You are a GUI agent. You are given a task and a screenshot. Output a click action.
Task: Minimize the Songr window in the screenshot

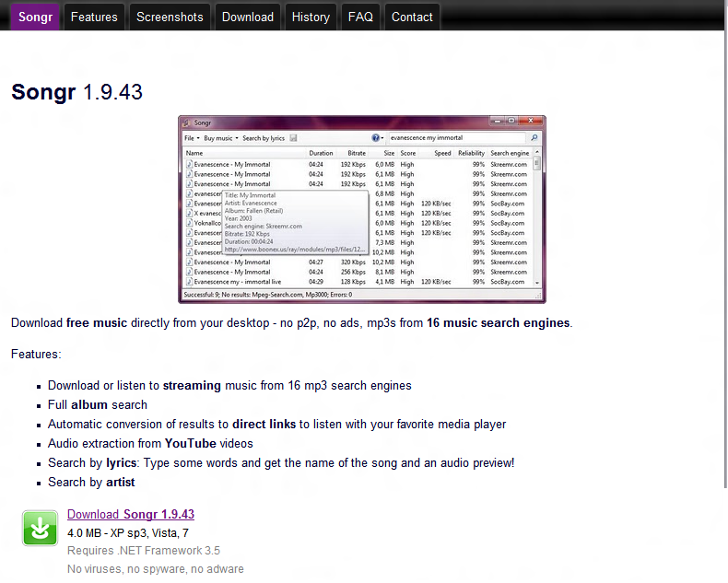point(498,121)
